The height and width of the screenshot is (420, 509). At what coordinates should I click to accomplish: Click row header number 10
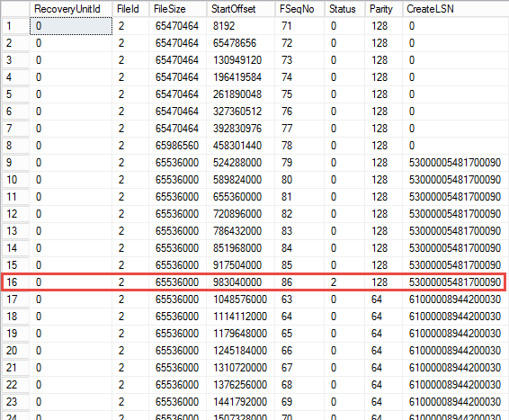coord(15,180)
